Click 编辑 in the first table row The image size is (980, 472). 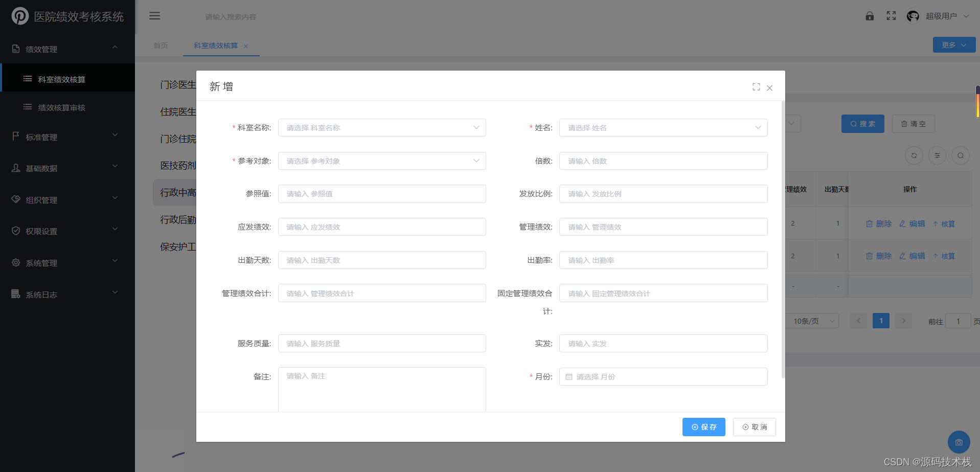pyautogui.click(x=912, y=223)
